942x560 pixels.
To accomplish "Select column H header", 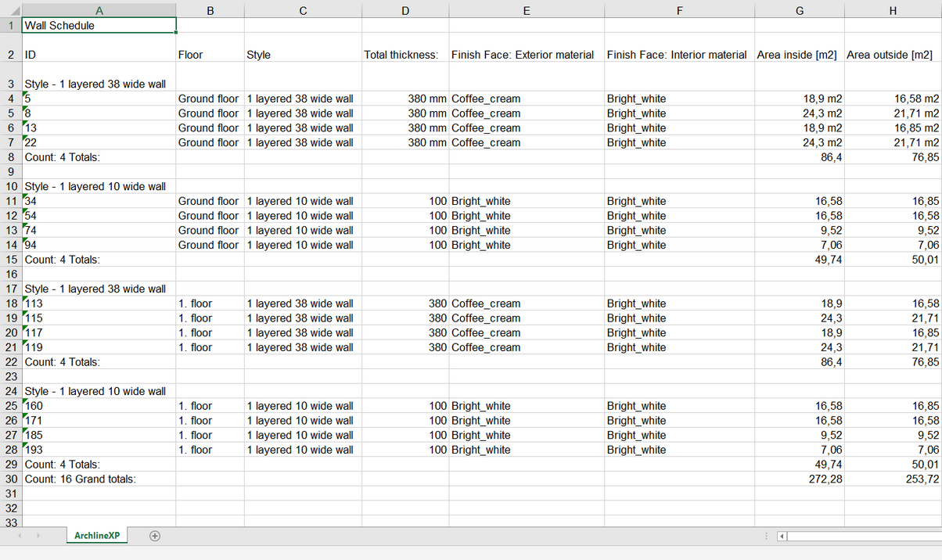I will [x=893, y=9].
